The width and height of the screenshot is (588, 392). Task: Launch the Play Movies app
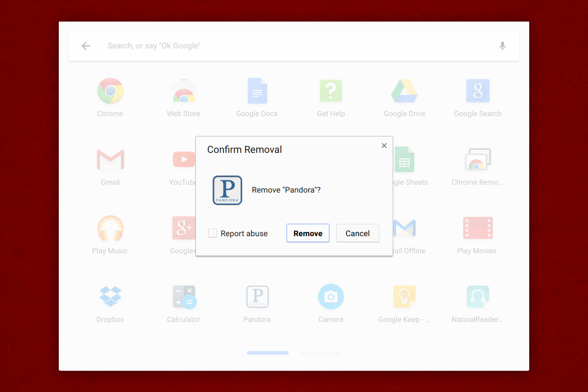point(478,228)
